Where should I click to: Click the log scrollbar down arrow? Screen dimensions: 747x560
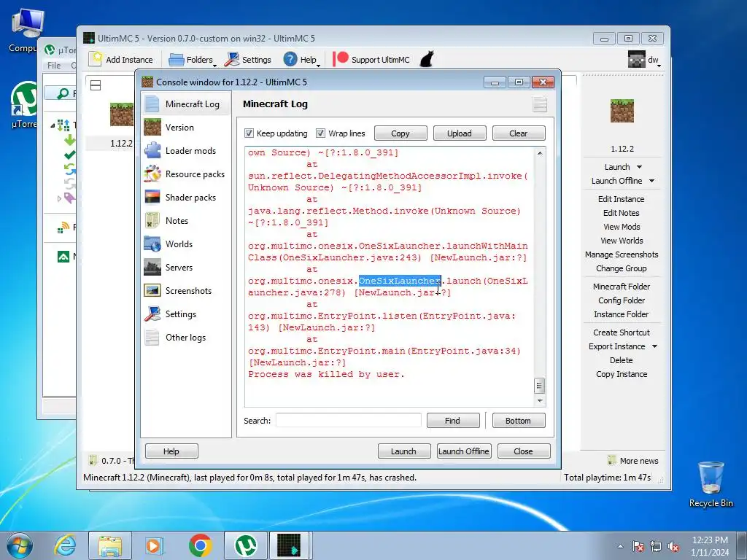tap(539, 400)
